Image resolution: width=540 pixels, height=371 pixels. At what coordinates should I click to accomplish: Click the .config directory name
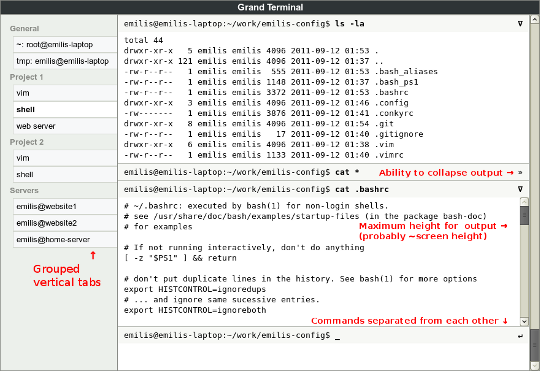(x=392, y=103)
